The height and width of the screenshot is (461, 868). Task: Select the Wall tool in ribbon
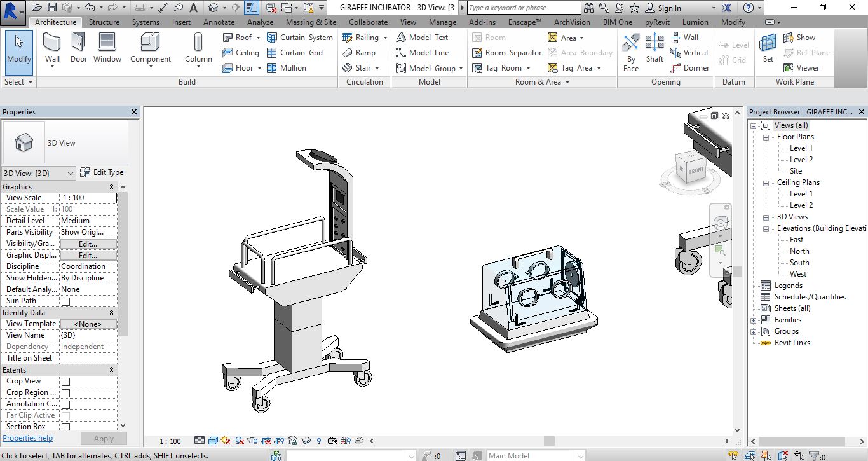52,48
